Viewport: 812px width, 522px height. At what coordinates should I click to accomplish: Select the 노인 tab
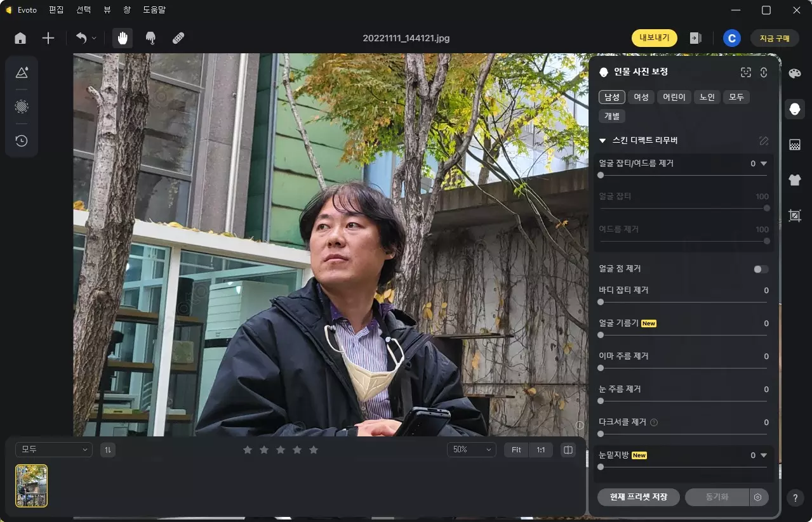click(707, 97)
